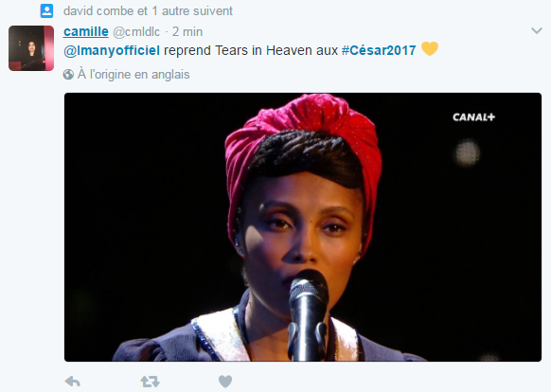551x392 pixels.
Task: Click the globe translation icon
Action: click(68, 75)
